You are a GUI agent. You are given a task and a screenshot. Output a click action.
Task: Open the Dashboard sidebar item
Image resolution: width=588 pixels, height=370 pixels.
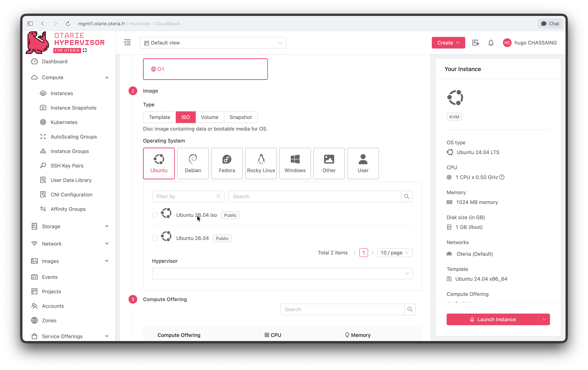[54, 61]
